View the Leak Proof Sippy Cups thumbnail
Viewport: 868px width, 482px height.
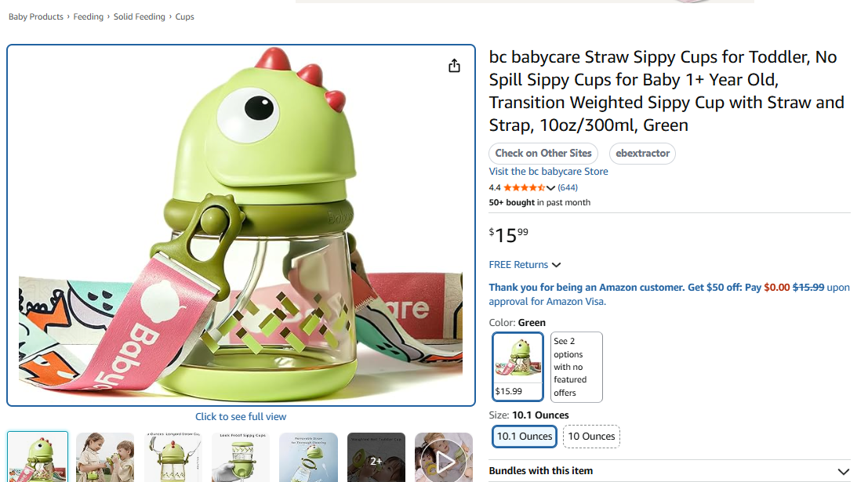pyautogui.click(x=241, y=458)
